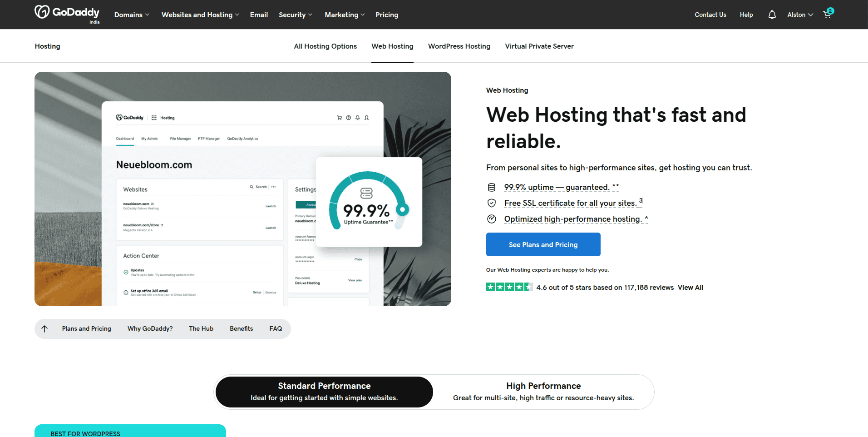Click View All reviews link

[x=690, y=288]
